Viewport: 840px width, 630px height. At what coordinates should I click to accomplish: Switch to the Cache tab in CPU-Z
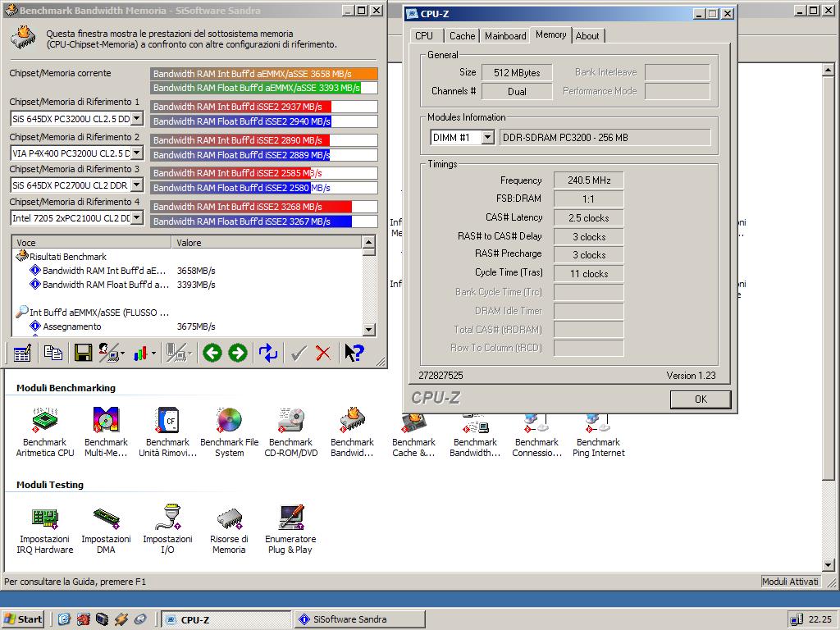click(462, 36)
